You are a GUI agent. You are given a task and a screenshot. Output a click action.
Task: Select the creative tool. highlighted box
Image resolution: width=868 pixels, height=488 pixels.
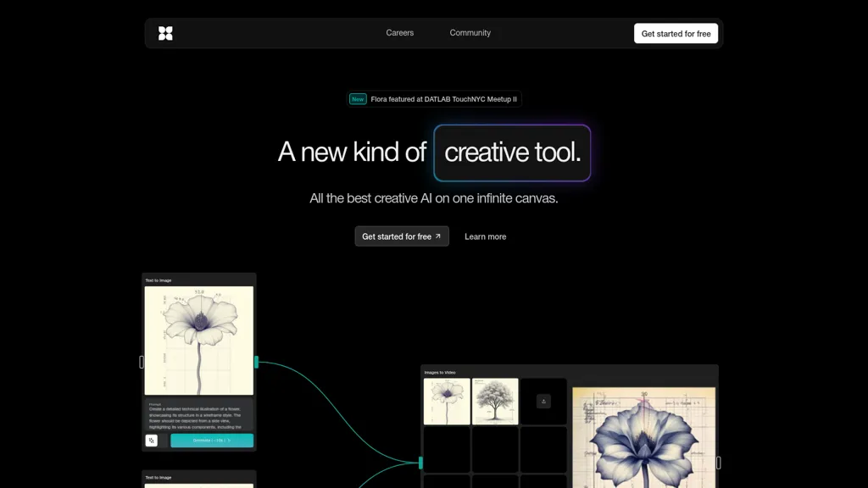point(512,152)
